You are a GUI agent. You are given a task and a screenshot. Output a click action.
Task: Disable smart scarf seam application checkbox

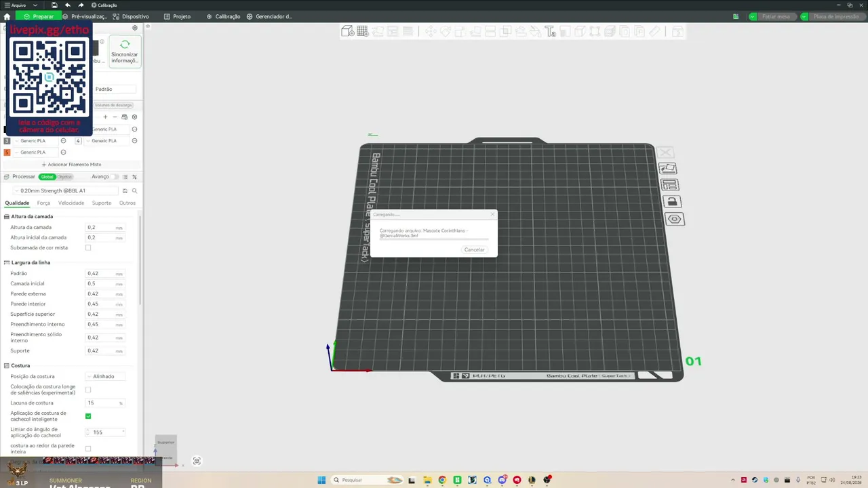(x=88, y=416)
